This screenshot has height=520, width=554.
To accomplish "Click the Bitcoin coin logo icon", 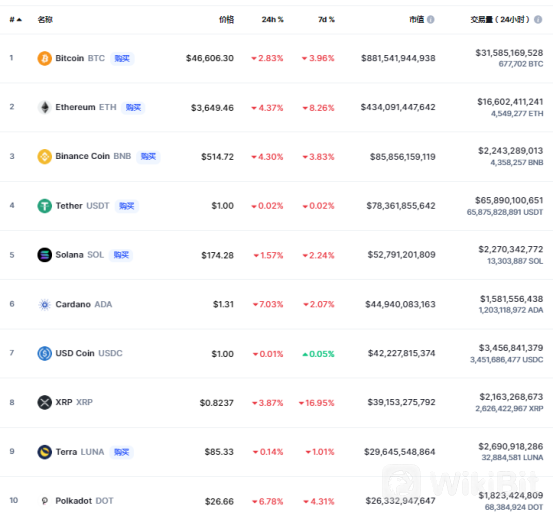I will click(45, 58).
